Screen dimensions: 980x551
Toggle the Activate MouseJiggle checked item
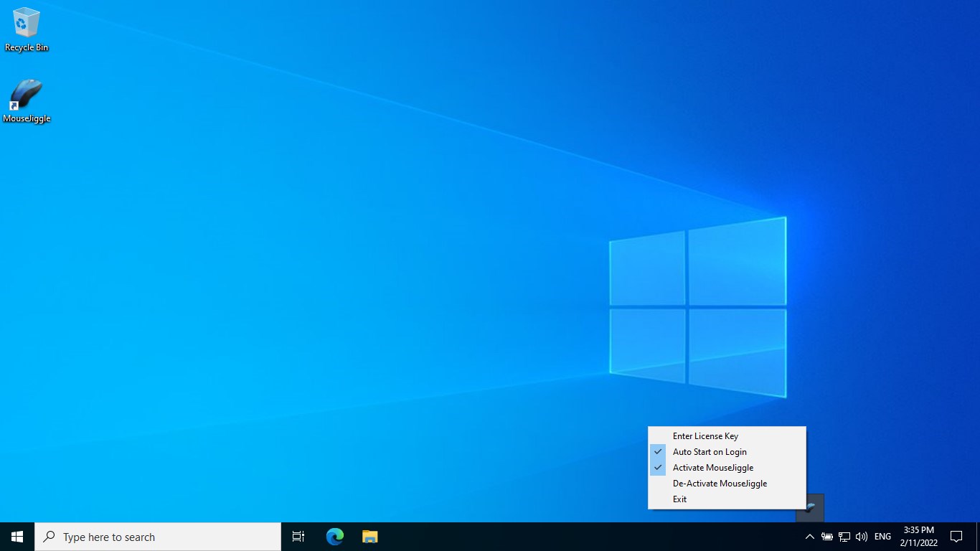(x=727, y=468)
